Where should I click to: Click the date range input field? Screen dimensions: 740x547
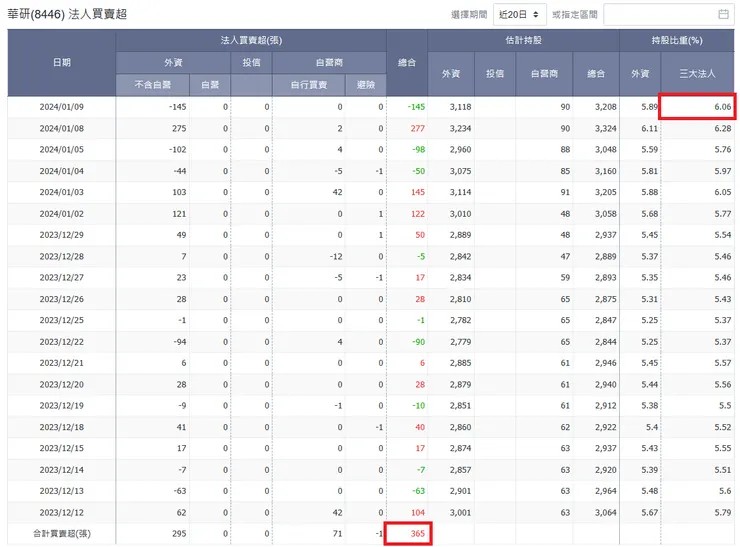tap(668, 15)
